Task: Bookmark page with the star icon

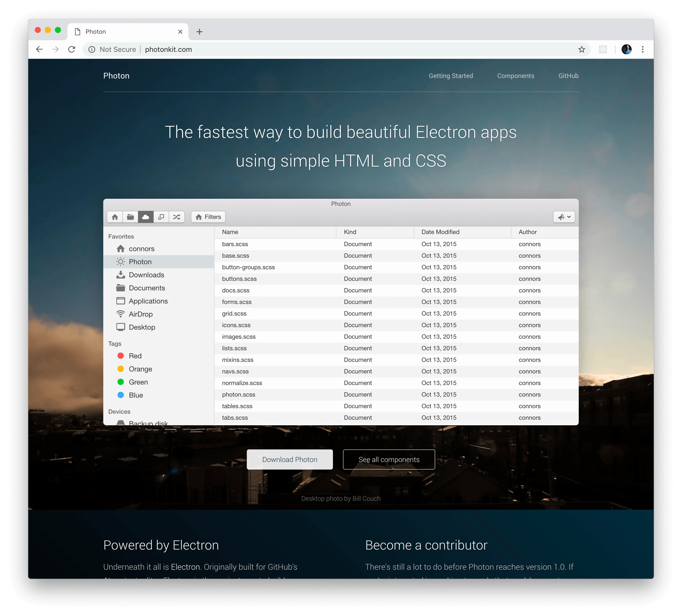Action: point(582,49)
